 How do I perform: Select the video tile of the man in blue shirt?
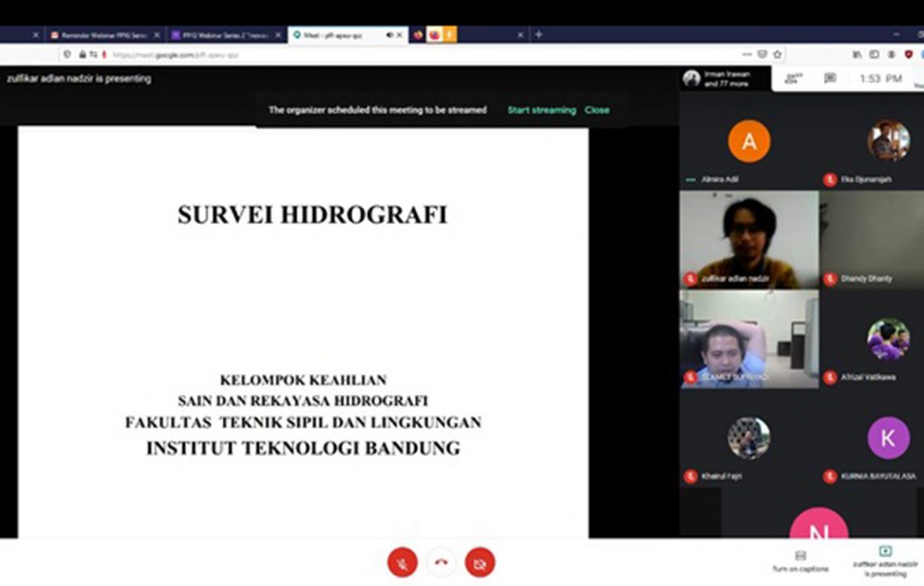(749, 339)
